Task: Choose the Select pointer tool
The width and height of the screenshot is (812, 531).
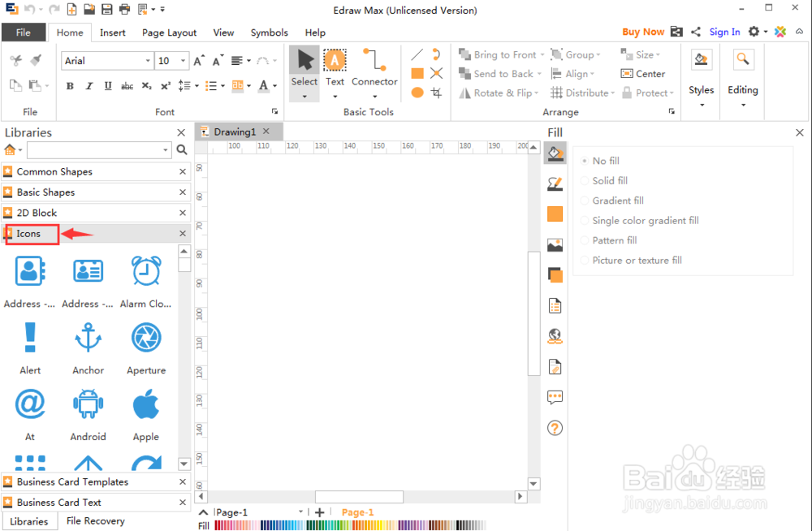Action: tap(304, 72)
